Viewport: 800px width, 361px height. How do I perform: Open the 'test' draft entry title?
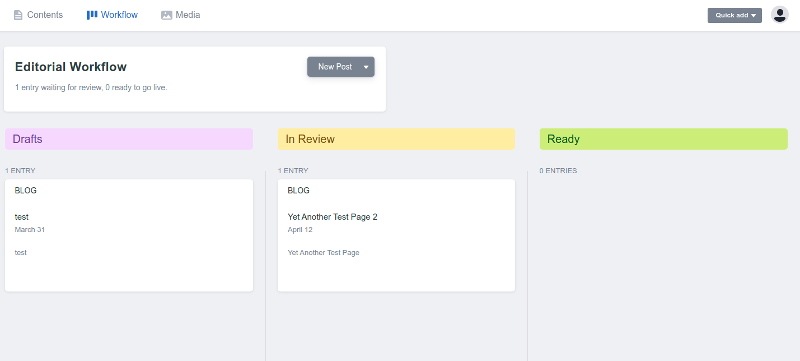point(21,217)
